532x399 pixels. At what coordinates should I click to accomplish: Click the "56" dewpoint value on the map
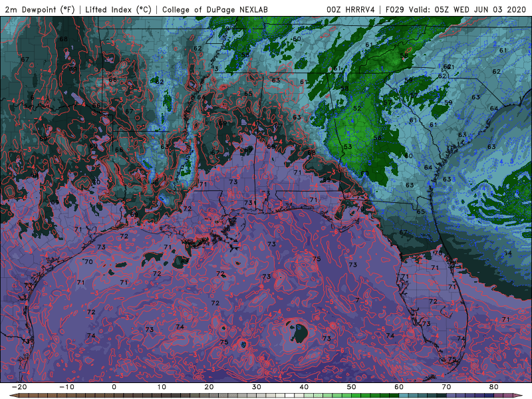click(377, 138)
